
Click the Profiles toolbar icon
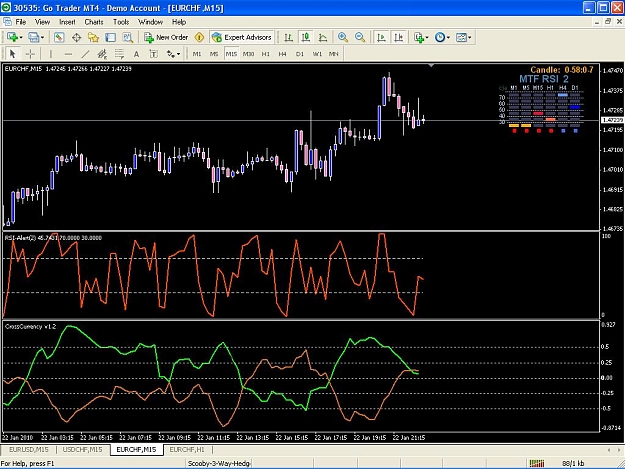point(33,37)
